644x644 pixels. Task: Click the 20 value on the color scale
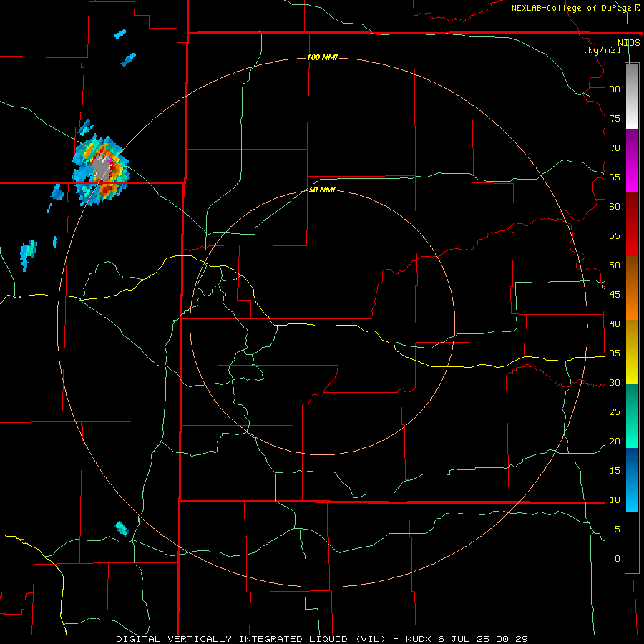(x=615, y=441)
